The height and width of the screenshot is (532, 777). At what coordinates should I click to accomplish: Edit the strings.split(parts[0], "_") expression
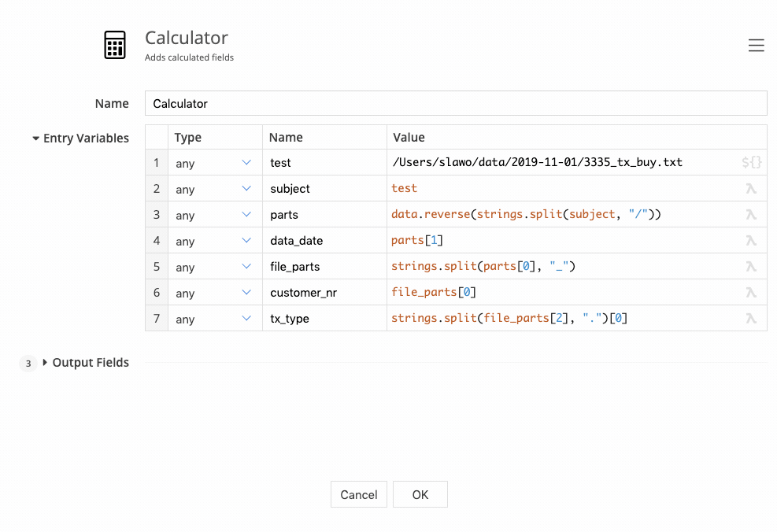click(483, 266)
